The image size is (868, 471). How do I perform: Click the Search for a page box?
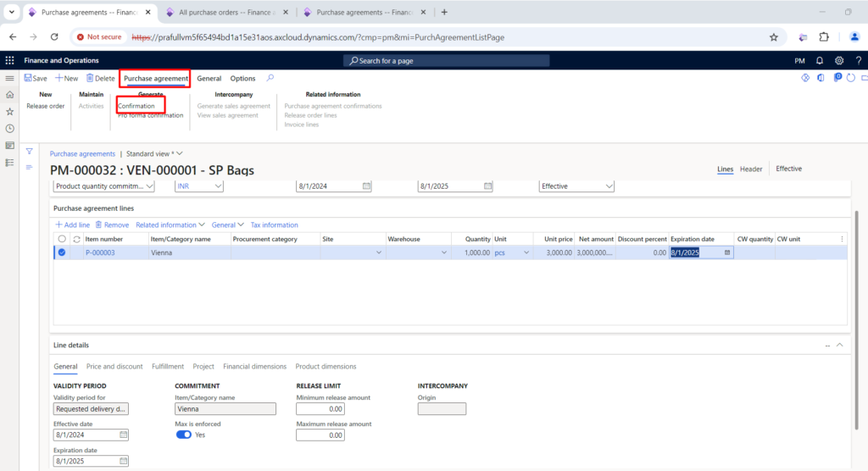(x=446, y=60)
